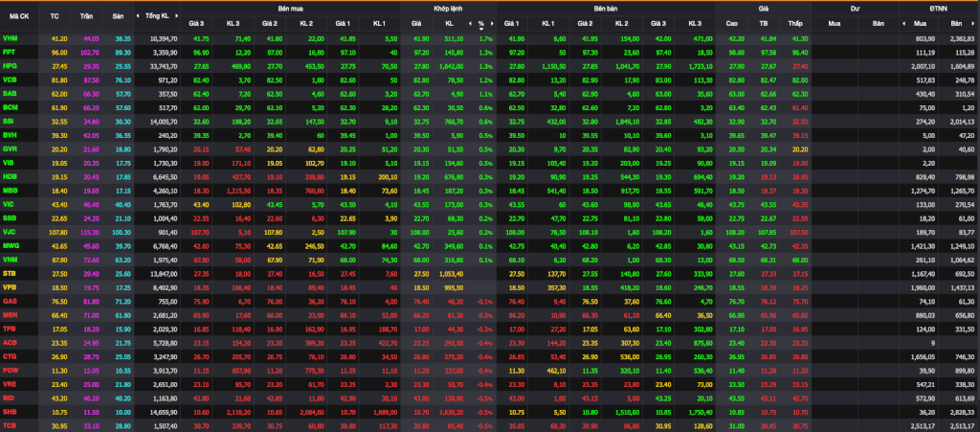The height and width of the screenshot is (432, 980).
Task: Click the Sàn column header
Action: (118, 15)
